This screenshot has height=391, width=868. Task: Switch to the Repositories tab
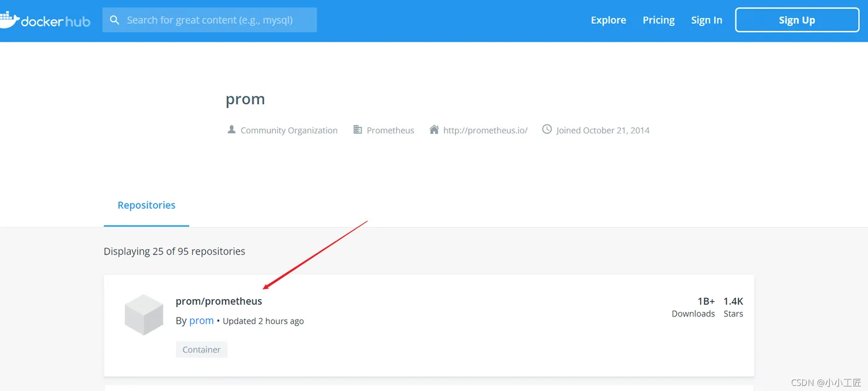point(146,205)
